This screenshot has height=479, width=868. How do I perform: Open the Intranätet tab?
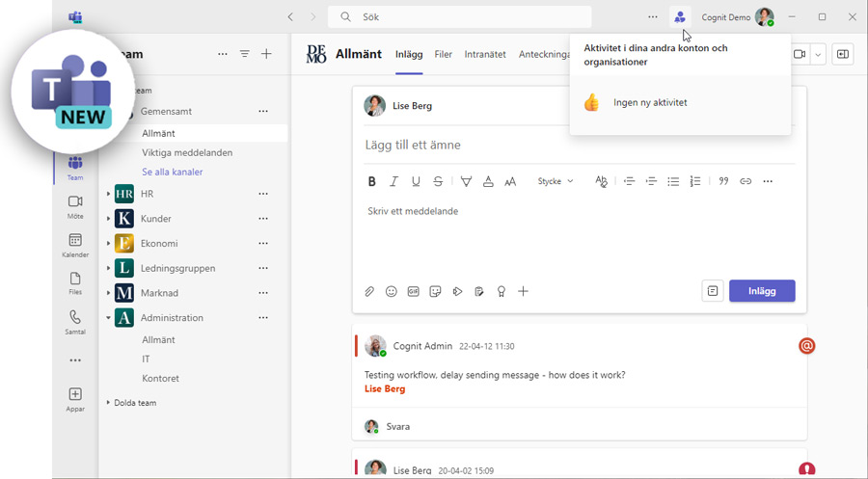485,55
